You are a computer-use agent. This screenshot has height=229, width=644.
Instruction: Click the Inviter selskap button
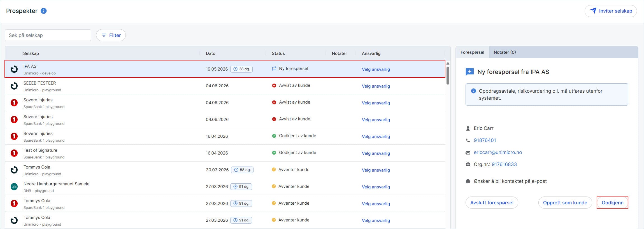[x=611, y=11]
